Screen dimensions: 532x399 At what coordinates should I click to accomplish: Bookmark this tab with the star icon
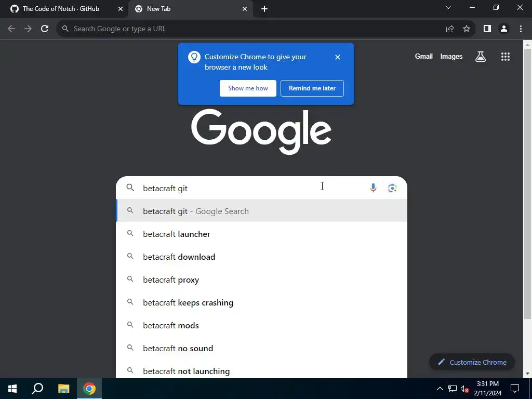(467, 29)
